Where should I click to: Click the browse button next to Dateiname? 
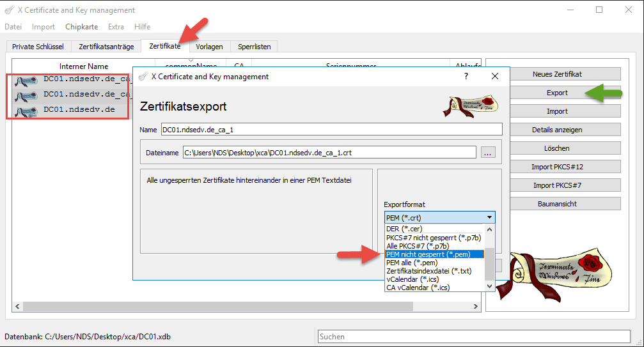coord(489,153)
